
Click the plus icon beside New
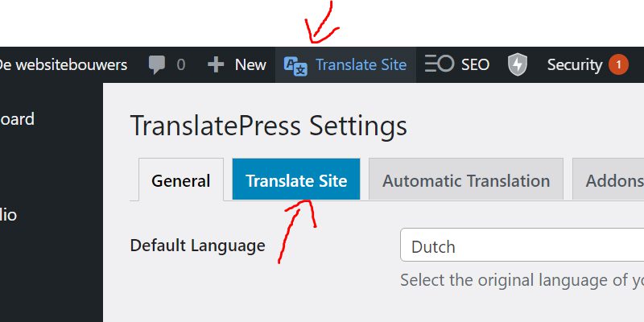(x=216, y=65)
